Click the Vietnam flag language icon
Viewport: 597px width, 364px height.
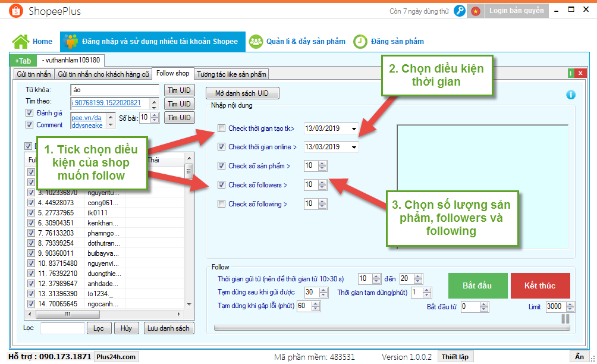[x=475, y=11]
